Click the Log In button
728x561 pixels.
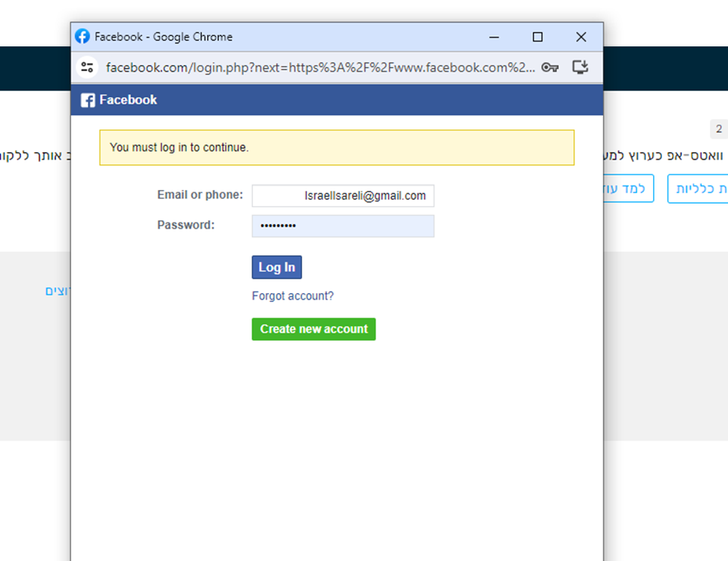[x=277, y=267]
